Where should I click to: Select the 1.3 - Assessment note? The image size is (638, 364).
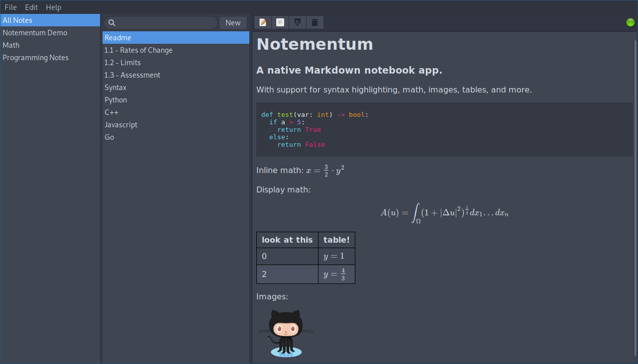(x=132, y=75)
